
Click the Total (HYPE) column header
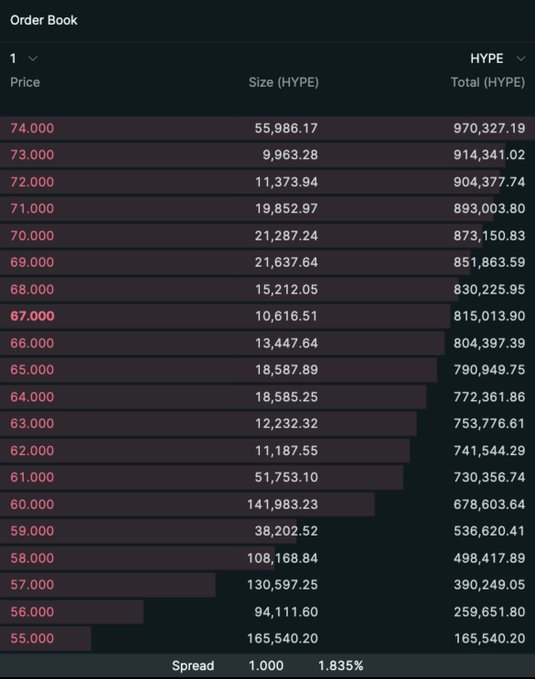[488, 82]
